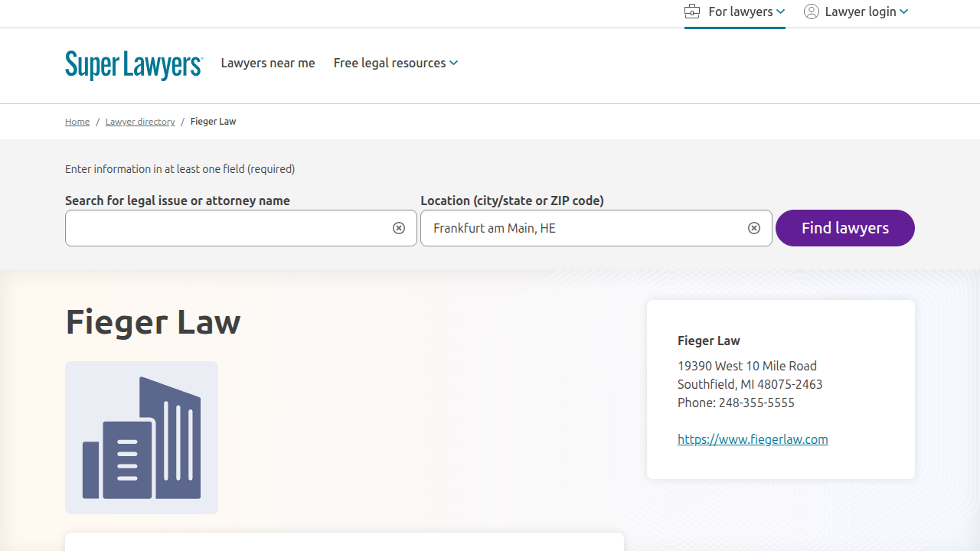This screenshot has height=551, width=980.
Task: Focus the legal issue or attorney name field
Action: [x=241, y=228]
